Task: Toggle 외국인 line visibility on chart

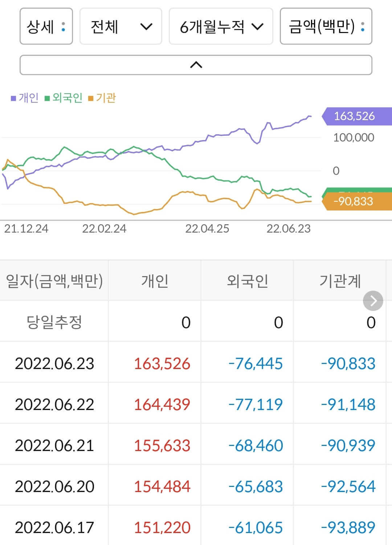Action: pos(67,98)
